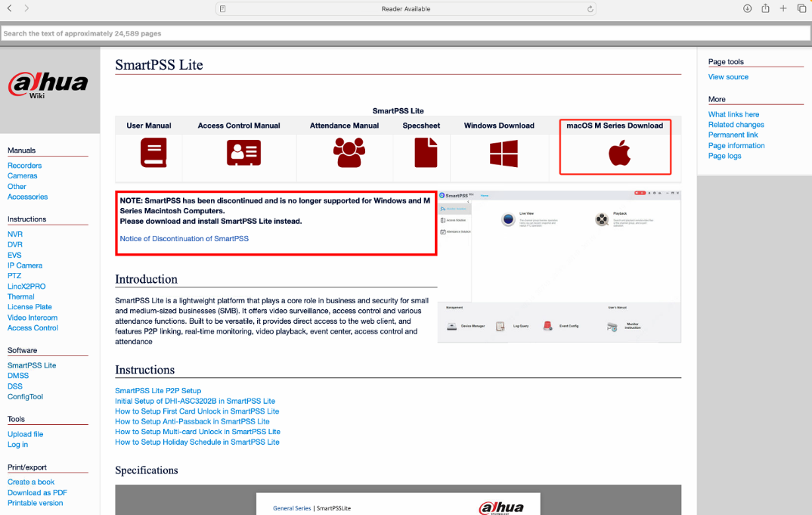Open the User Manual book icon
The height and width of the screenshot is (515, 812).
(153, 153)
